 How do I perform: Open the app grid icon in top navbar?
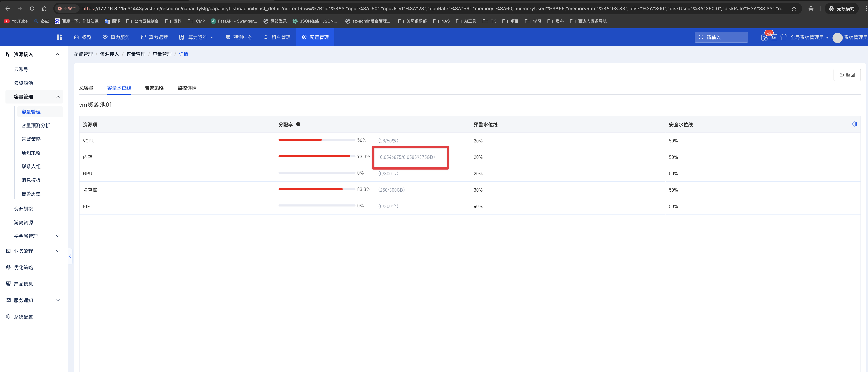coord(59,37)
